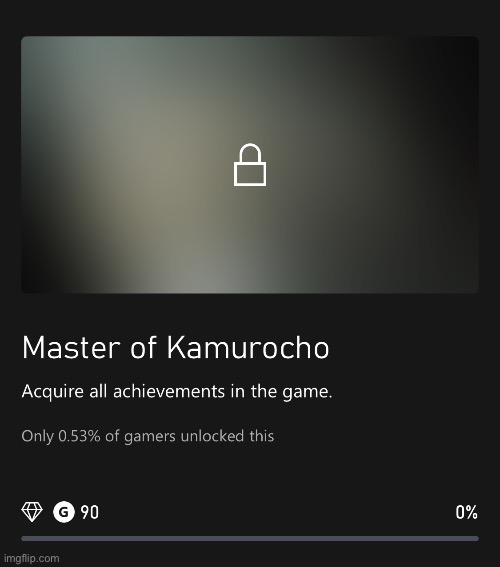Open the imgflip.com watermark link
Screen dimensions: 500x567
pyautogui.click(x=31, y=558)
